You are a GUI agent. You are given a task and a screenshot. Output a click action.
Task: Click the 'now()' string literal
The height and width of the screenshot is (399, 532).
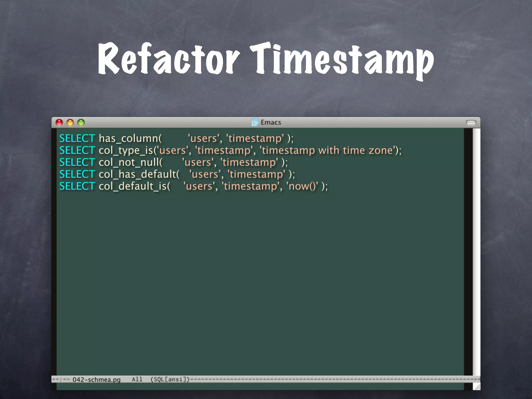[302, 186]
